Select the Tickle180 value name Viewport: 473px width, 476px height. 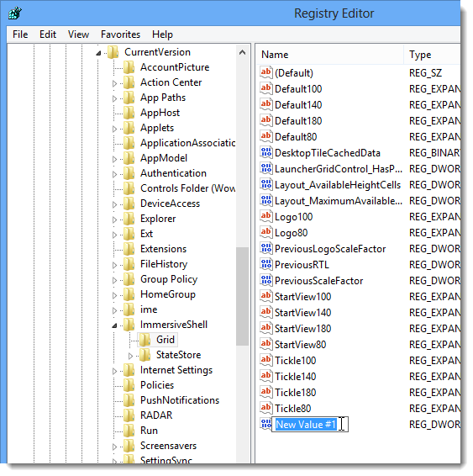(296, 392)
